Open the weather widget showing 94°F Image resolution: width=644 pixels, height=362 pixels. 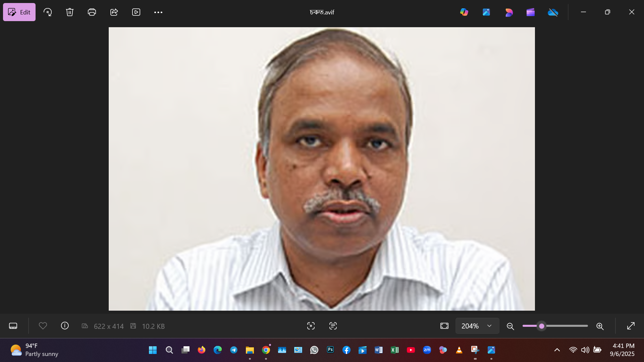click(x=34, y=350)
